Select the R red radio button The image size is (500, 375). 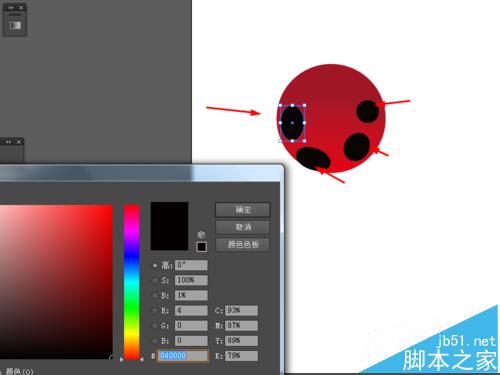155,311
